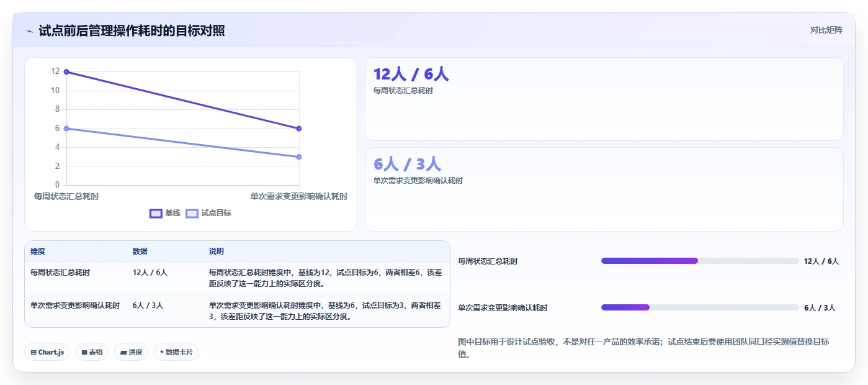Click the 说明 column header
Screen dimensions: 868x385
click(x=217, y=251)
